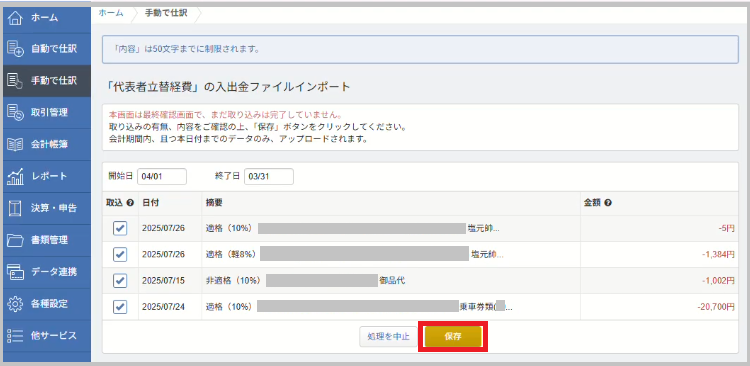
Task: Click the 取込 column header label
Action: tap(115, 203)
